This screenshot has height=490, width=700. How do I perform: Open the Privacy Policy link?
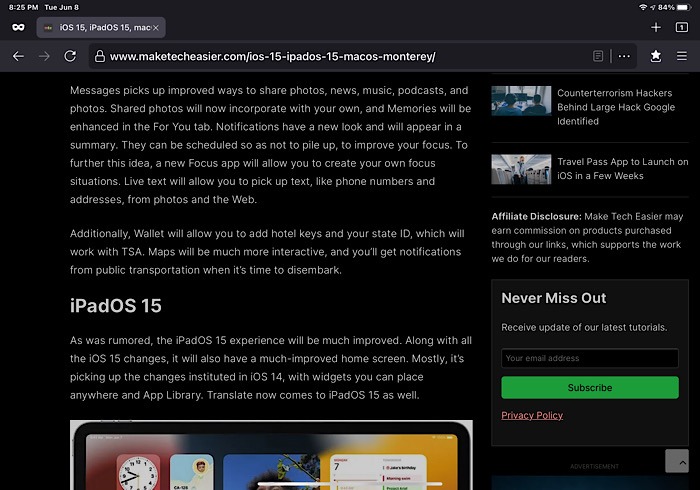point(532,415)
